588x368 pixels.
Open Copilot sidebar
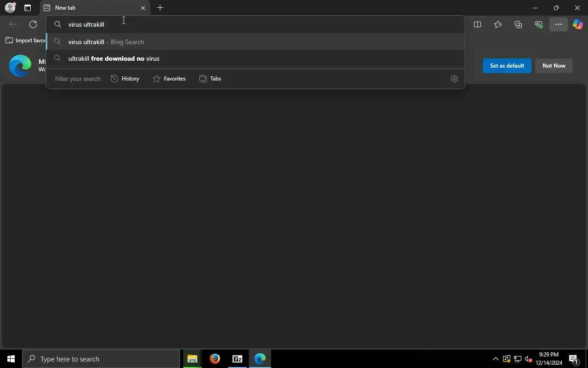578,24
